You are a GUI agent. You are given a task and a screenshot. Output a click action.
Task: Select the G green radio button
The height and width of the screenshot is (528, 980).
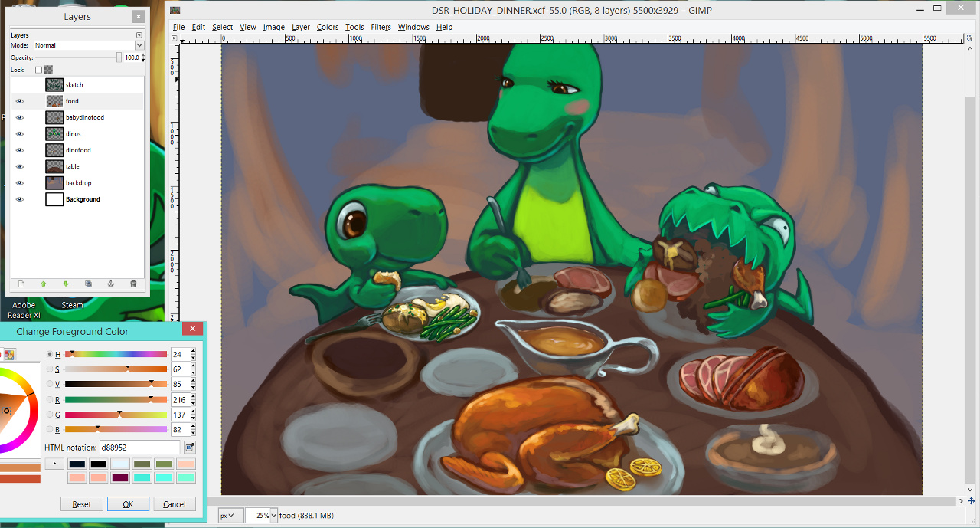click(x=50, y=415)
